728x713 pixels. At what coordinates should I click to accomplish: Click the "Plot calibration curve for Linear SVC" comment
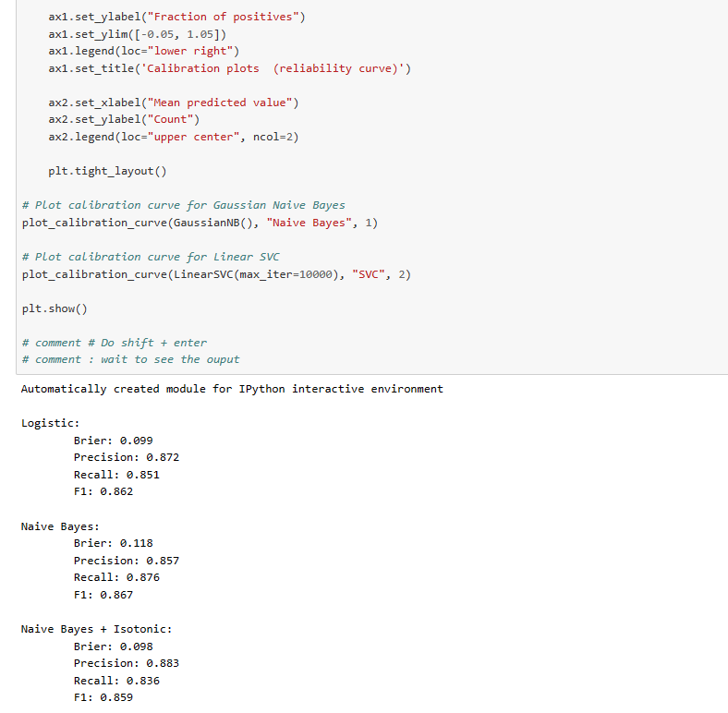tap(151, 257)
